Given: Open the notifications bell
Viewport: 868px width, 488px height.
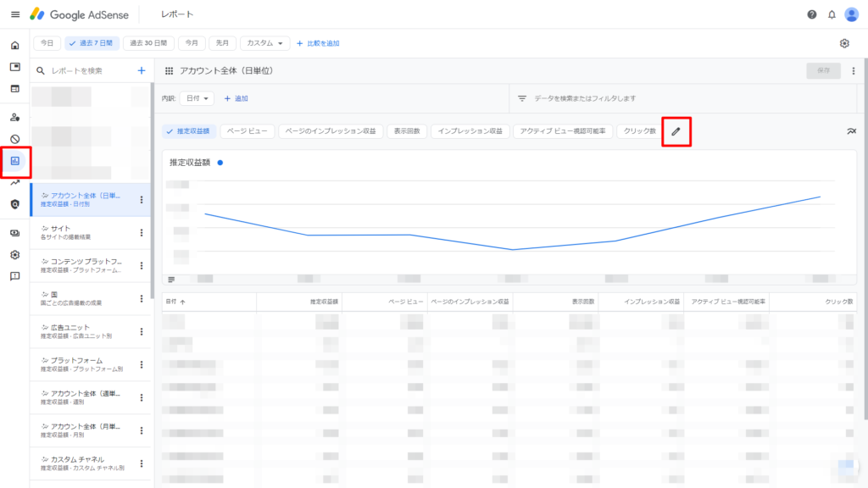Looking at the screenshot, I should [x=832, y=14].
